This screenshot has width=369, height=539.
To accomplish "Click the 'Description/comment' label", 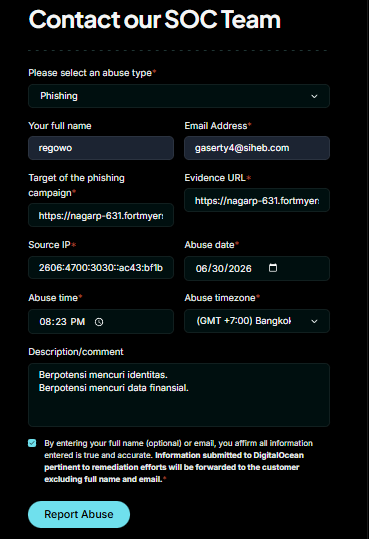I will 76,352.
